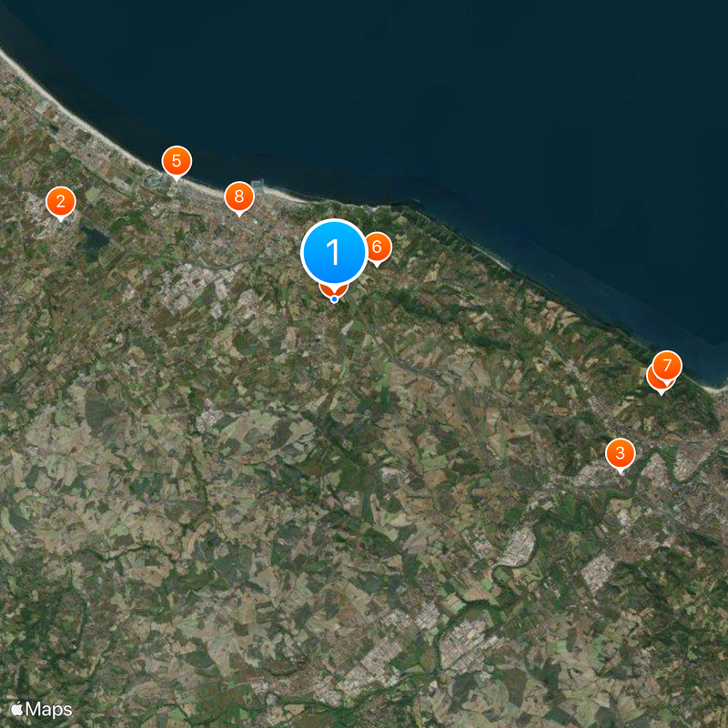The height and width of the screenshot is (728, 728).
Task: Select the rectangular harbor structure beside pin 8
Action: pyautogui.click(x=257, y=184)
